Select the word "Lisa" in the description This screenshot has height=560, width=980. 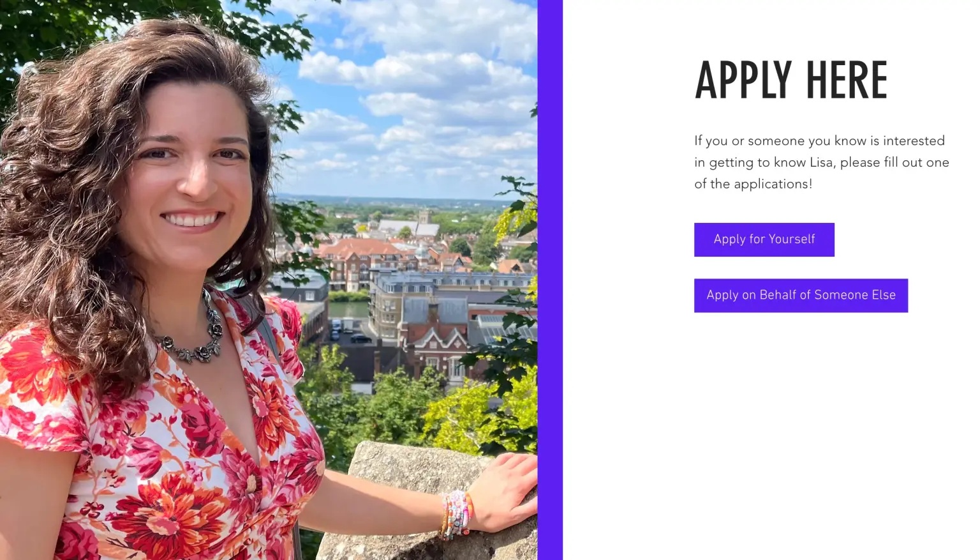(822, 162)
